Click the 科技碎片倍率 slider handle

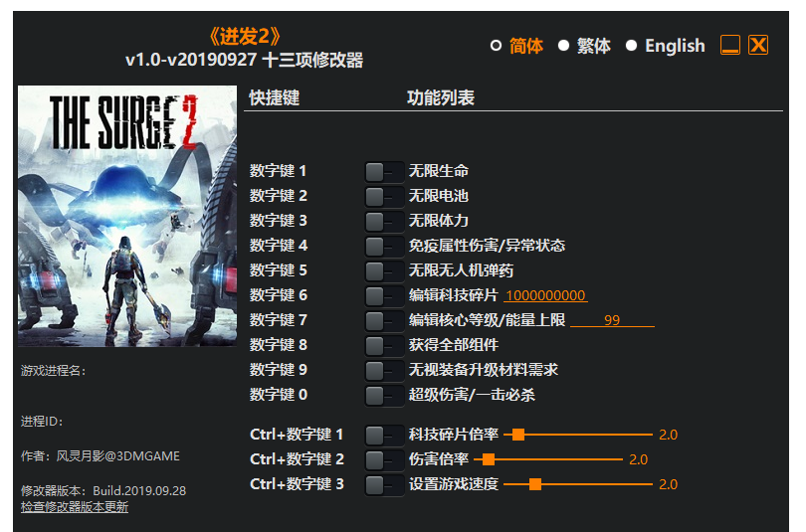(518, 435)
